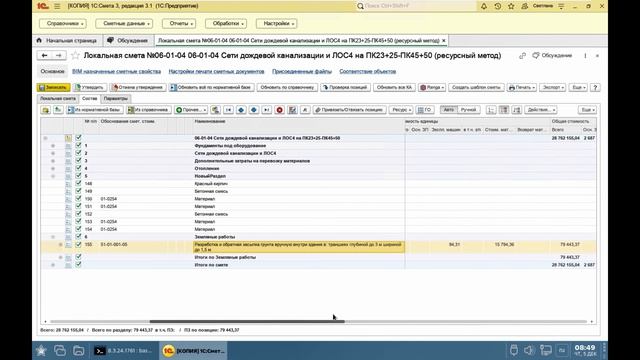This screenshot has width=640, height=360.
Task: Toggle checkbox for section 1 Фундаменты под оборудование
Action: [78, 145]
